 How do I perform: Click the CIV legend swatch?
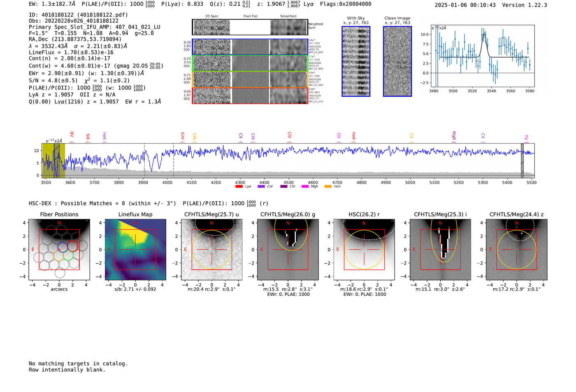(x=261, y=186)
